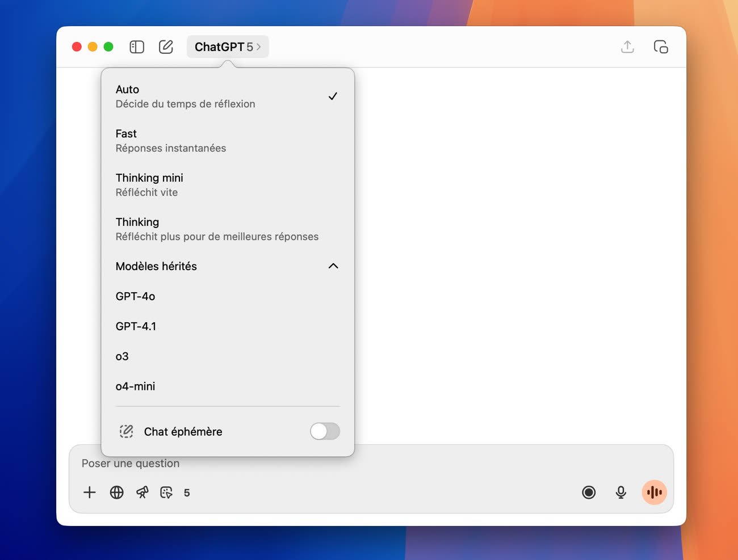Select the GPT-4o legacy model
The width and height of the screenshot is (738, 560).
(x=228, y=296)
